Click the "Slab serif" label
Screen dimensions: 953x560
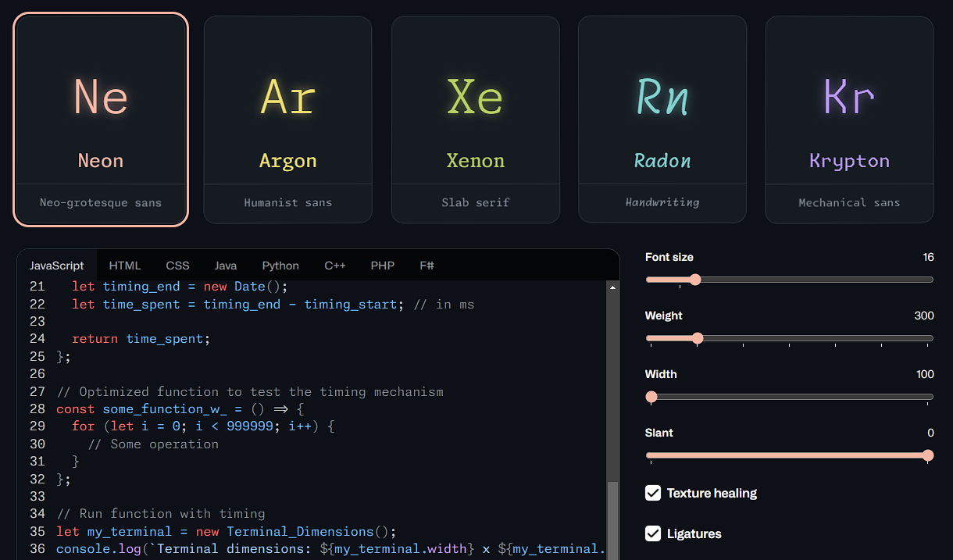pos(475,202)
